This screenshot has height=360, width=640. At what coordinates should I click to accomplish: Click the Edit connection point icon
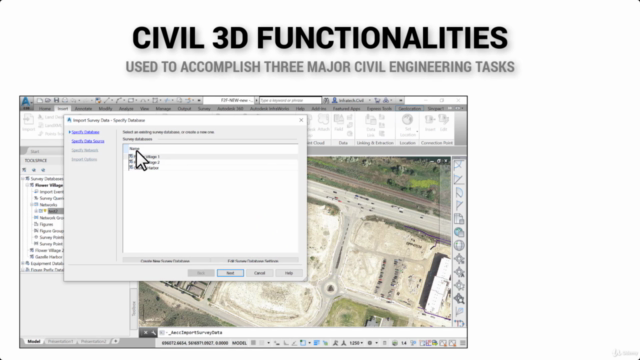tap(444, 120)
